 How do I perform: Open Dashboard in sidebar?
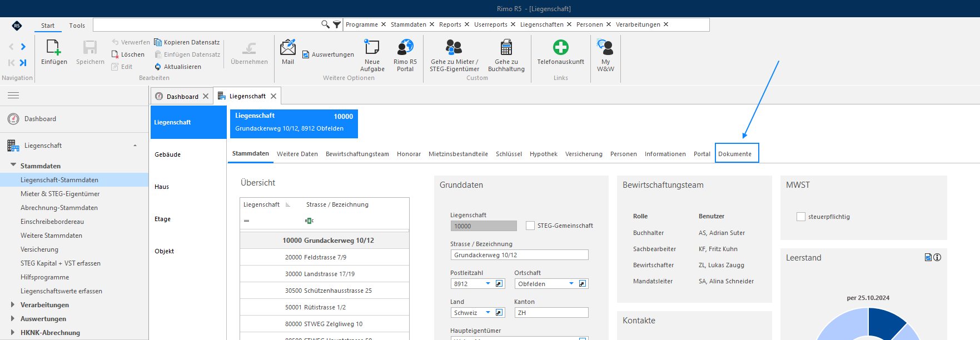click(x=40, y=119)
